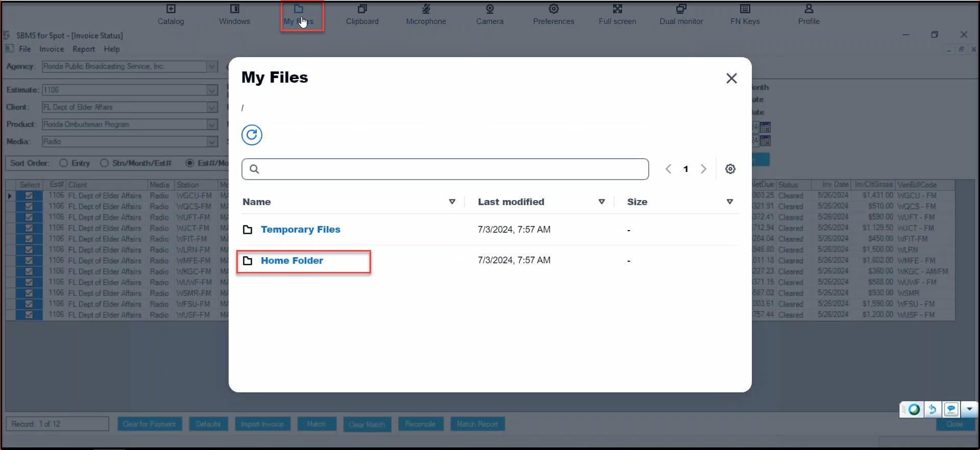980x450 pixels.
Task: Expand the Agency dropdown
Action: click(x=212, y=67)
